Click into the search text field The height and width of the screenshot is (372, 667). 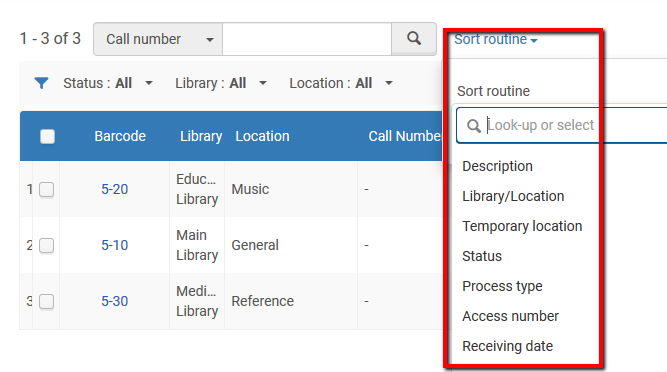[x=307, y=39]
